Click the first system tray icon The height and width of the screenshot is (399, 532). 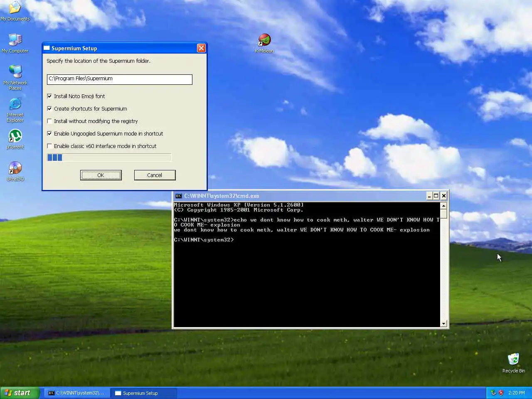click(493, 393)
